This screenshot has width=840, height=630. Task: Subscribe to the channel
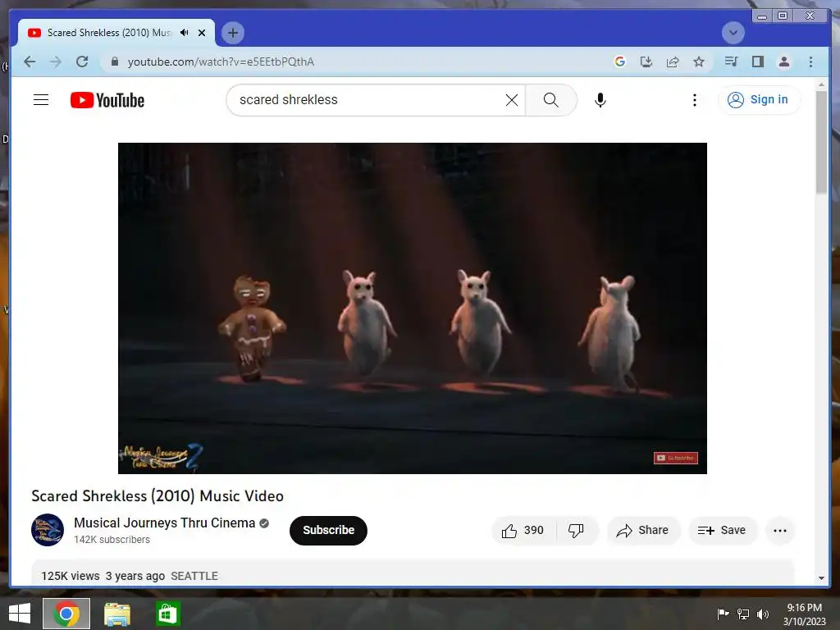click(x=328, y=531)
